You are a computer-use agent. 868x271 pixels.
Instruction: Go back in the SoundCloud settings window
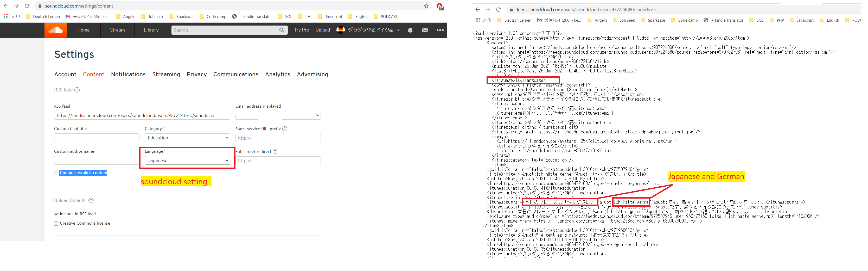[6, 6]
